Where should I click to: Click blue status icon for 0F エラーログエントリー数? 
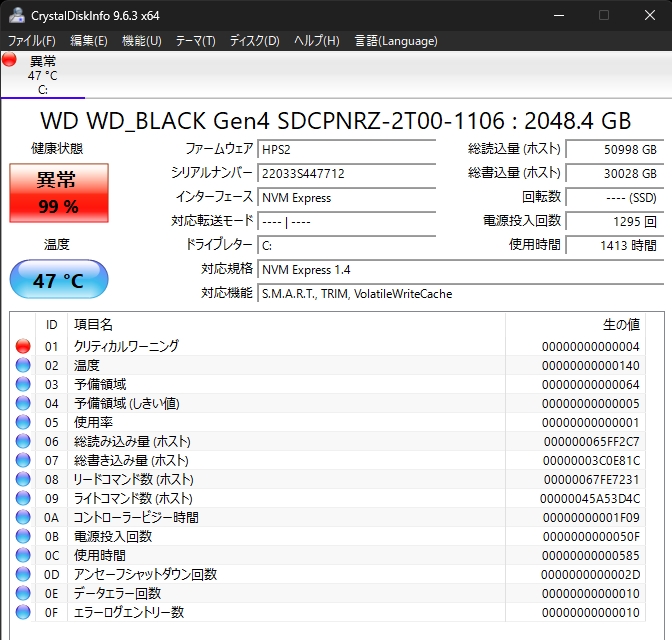coord(23,612)
